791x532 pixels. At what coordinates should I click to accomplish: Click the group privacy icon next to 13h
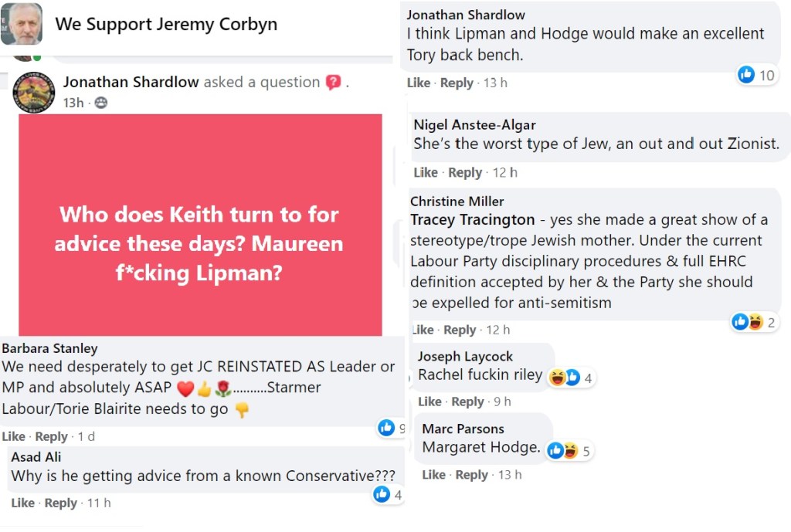[x=101, y=103]
